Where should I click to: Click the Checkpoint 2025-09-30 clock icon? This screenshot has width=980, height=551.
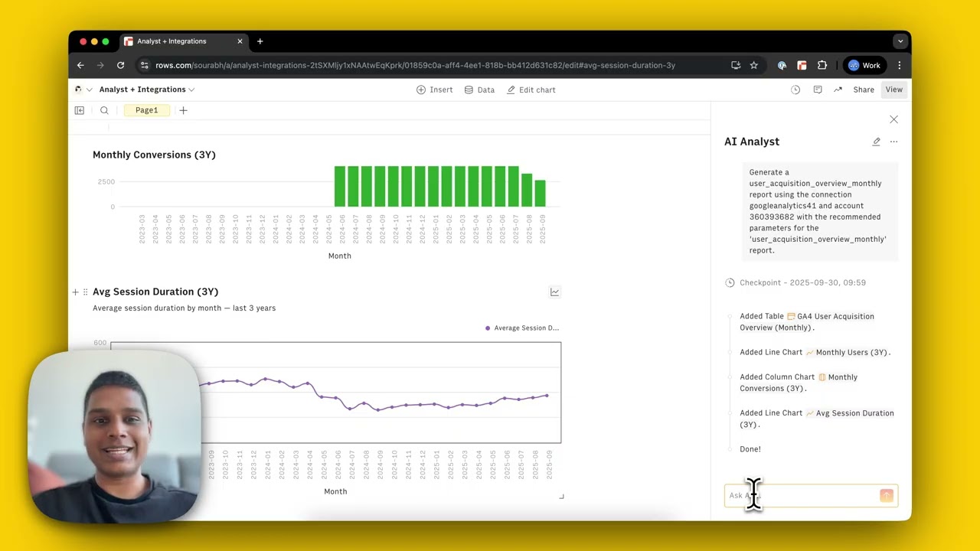(x=730, y=282)
